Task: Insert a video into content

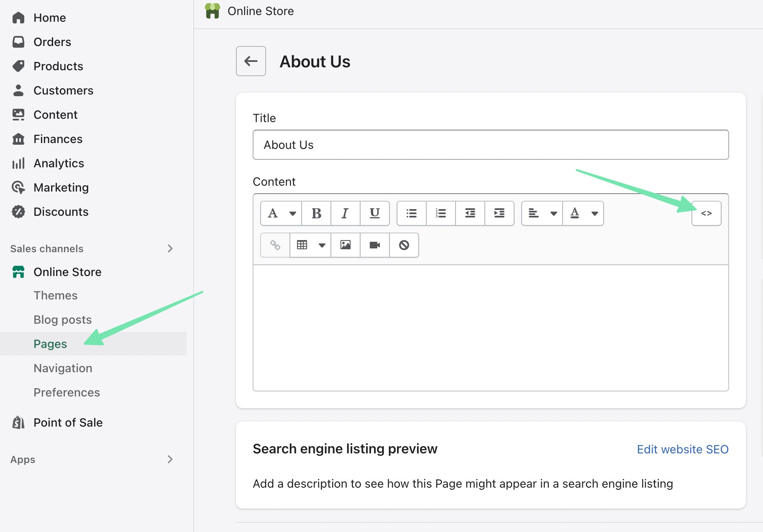Action: click(x=374, y=245)
